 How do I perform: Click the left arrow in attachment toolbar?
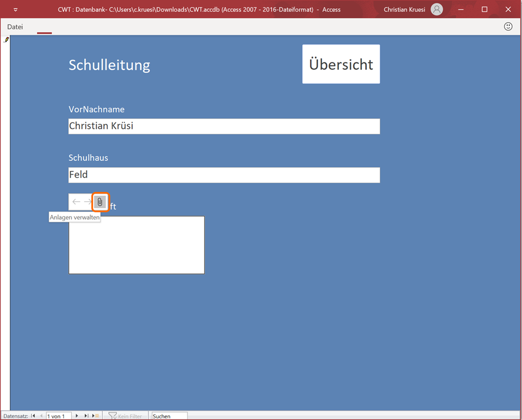click(76, 202)
